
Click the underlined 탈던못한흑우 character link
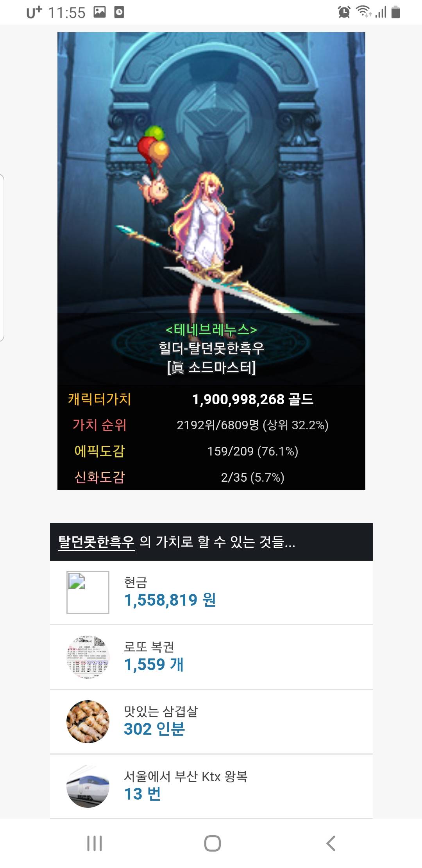(96, 542)
